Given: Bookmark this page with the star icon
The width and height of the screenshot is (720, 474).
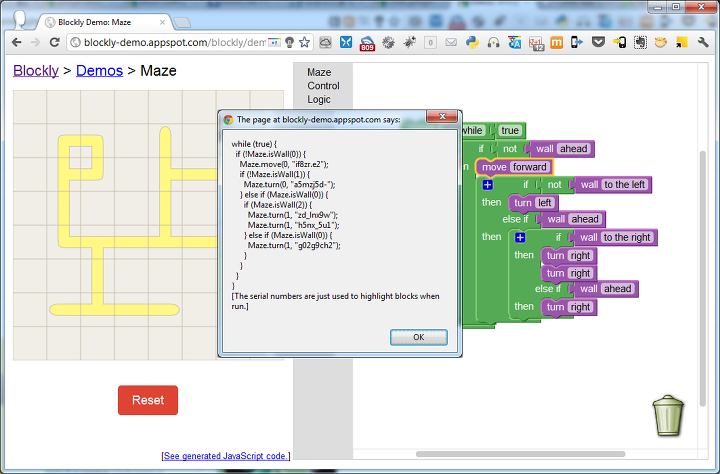Looking at the screenshot, I should (304, 43).
